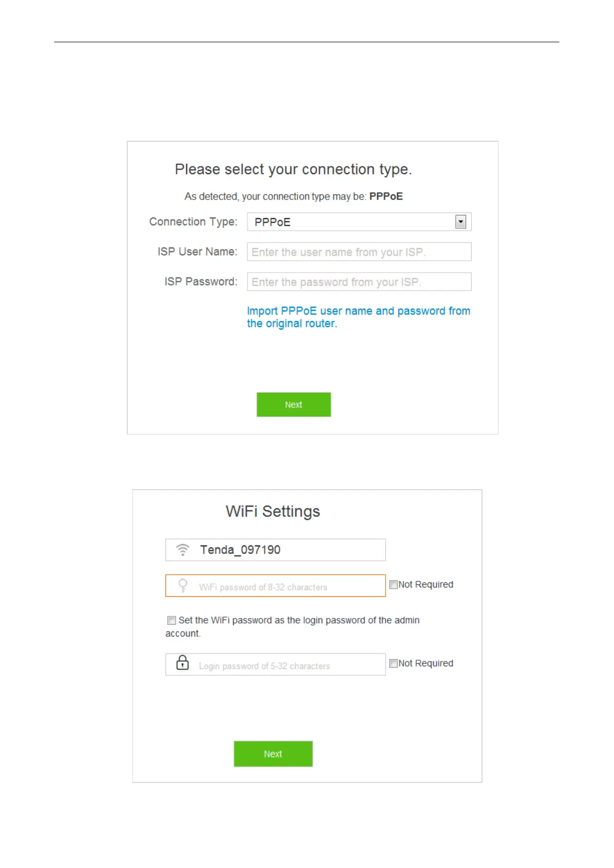Viewport: 614px width, 868px height.
Task: Focus the Login password of 5-32 characters field
Action: (x=275, y=664)
